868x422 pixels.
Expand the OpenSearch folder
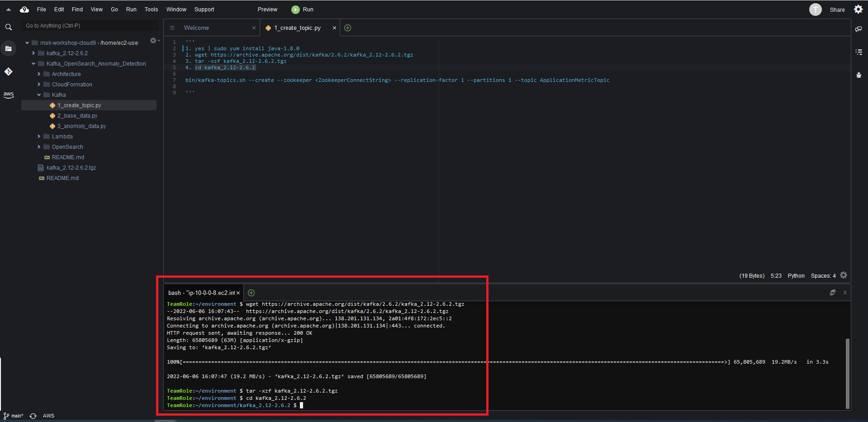coord(39,147)
